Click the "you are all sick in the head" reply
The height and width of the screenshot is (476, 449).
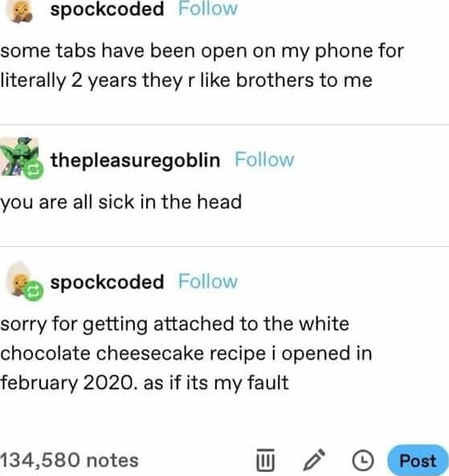coord(121,203)
